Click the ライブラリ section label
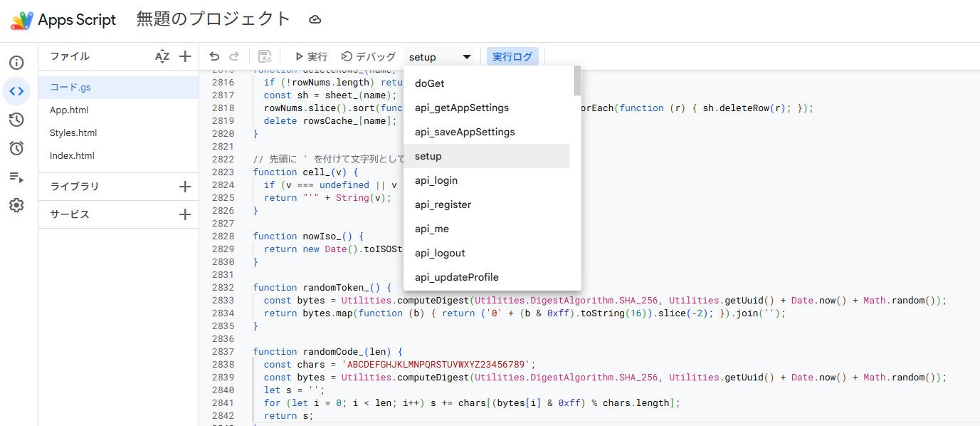The image size is (980, 426). click(75, 187)
